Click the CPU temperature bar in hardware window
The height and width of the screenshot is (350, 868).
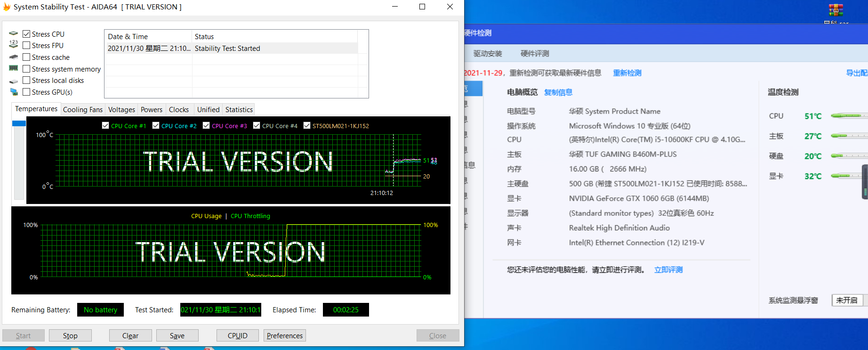point(849,116)
